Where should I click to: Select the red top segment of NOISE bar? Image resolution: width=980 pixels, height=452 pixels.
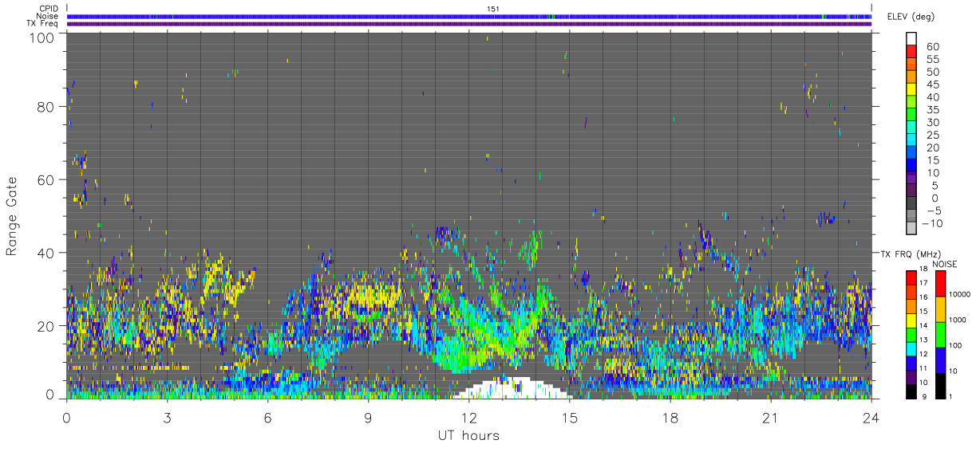click(940, 284)
